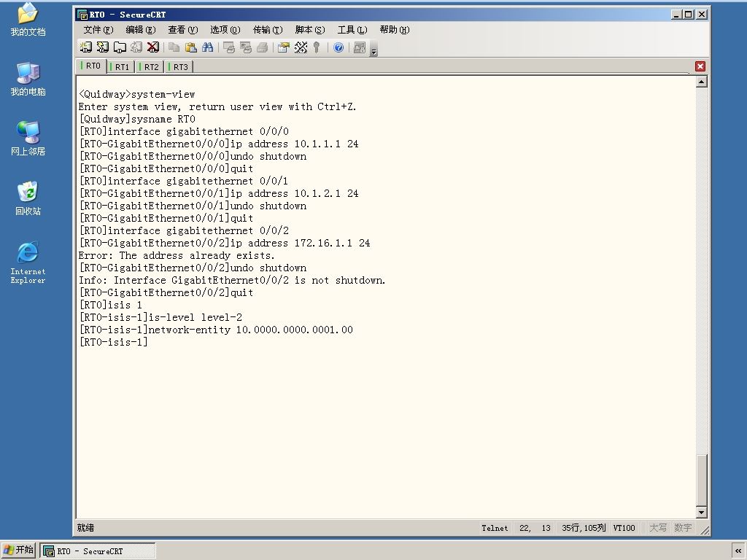Viewport: 747px width, 560px height.
Task: Open the 编辑(E) menu
Action: [141, 29]
